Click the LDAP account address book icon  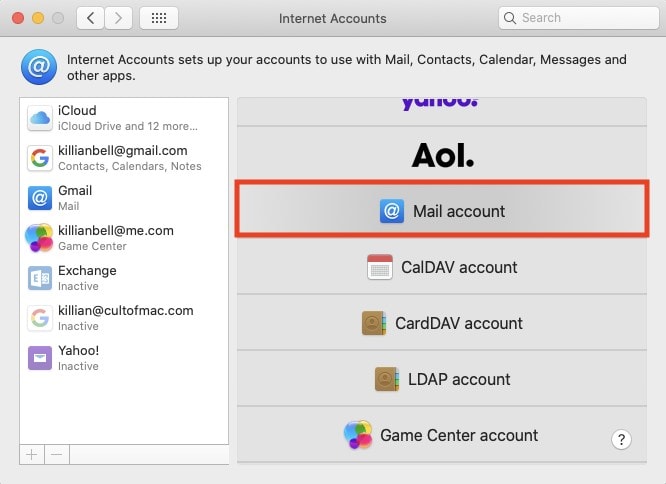pos(387,379)
